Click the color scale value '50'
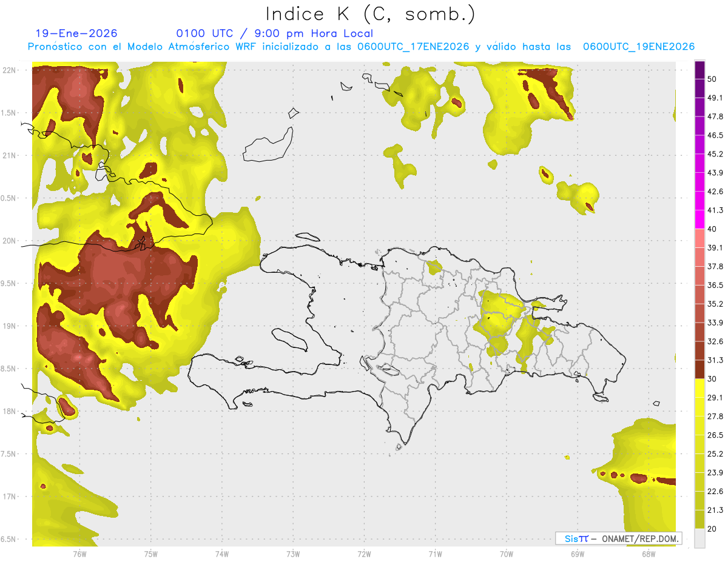The width and height of the screenshot is (728, 562). click(712, 79)
